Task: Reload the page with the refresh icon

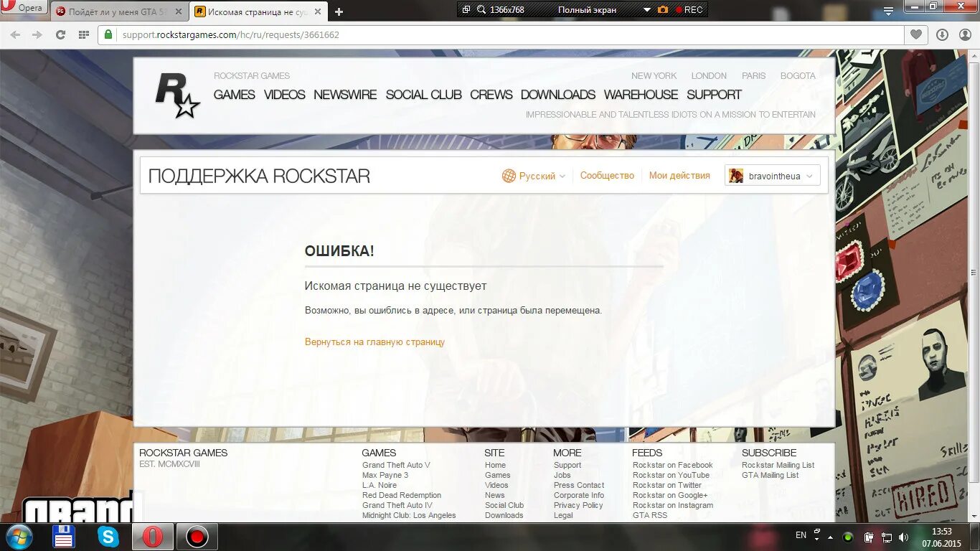Action: (x=60, y=34)
